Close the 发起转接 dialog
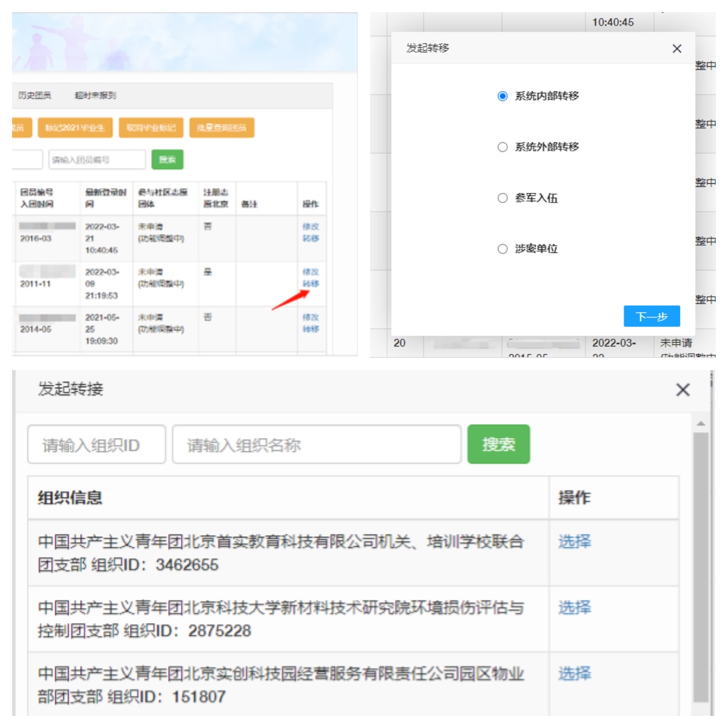 (683, 389)
